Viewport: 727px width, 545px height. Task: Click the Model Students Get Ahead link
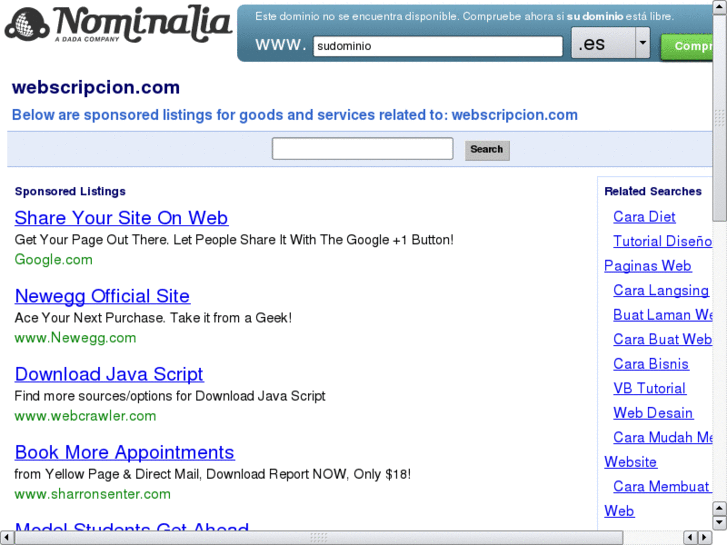[x=132, y=526]
